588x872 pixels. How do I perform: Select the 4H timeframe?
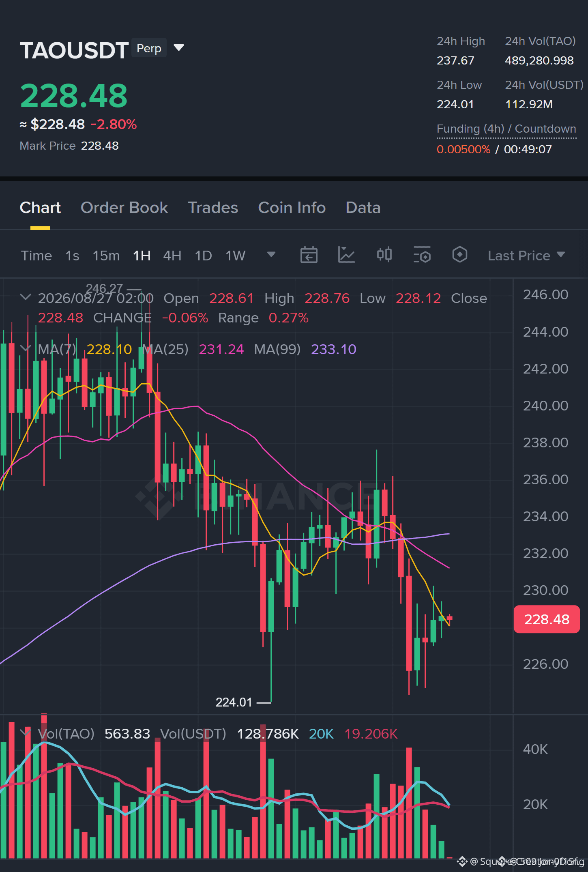coord(172,256)
